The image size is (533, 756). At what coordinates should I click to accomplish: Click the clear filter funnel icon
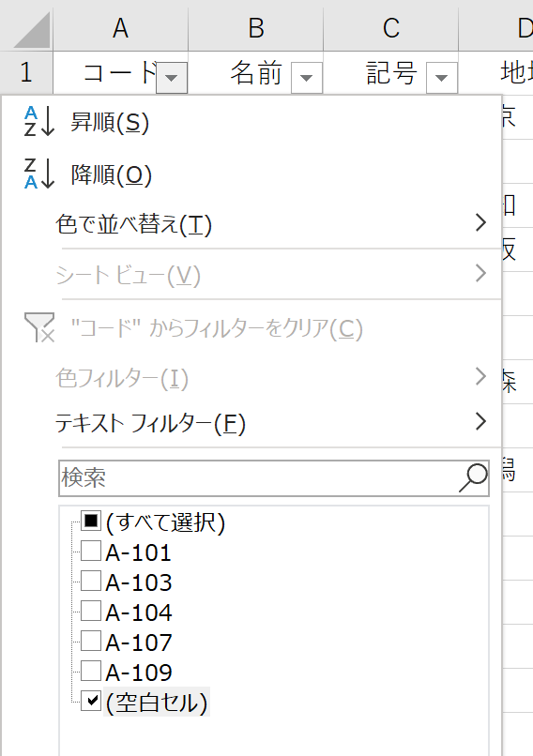(39, 327)
